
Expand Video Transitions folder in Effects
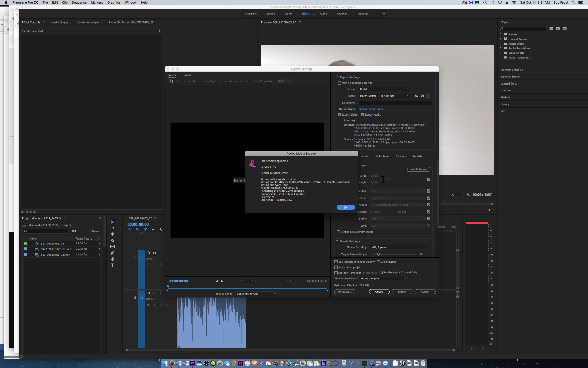pos(501,57)
